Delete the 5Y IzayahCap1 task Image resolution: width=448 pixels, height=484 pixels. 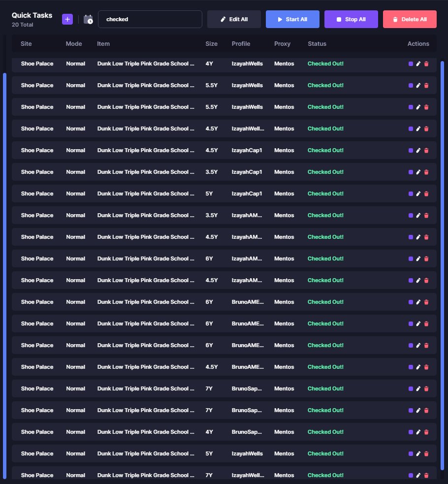tap(426, 194)
